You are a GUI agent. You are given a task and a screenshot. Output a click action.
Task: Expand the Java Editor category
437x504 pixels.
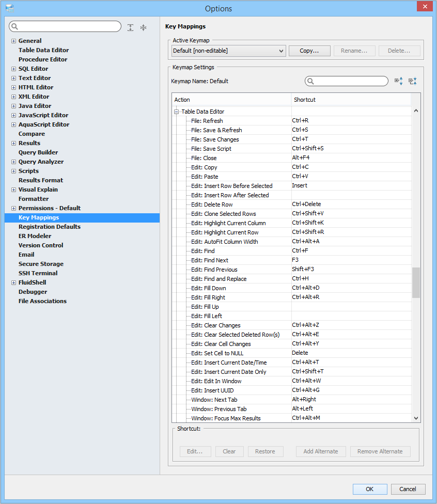(13, 106)
